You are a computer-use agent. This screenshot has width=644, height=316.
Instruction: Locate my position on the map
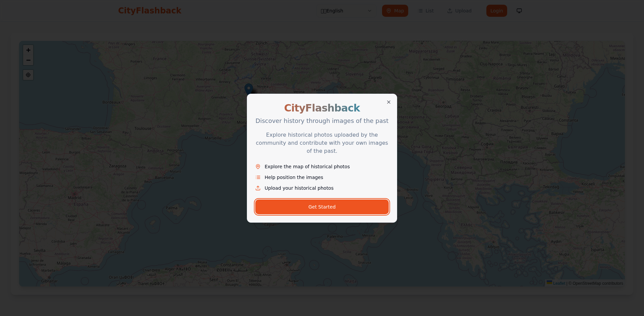[28, 75]
